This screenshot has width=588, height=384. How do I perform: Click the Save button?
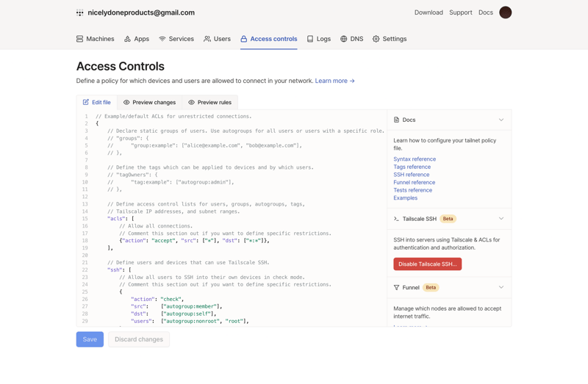[90, 339]
